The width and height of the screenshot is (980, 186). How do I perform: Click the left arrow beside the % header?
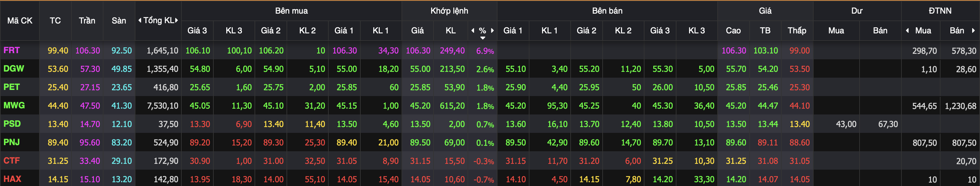coord(473,31)
